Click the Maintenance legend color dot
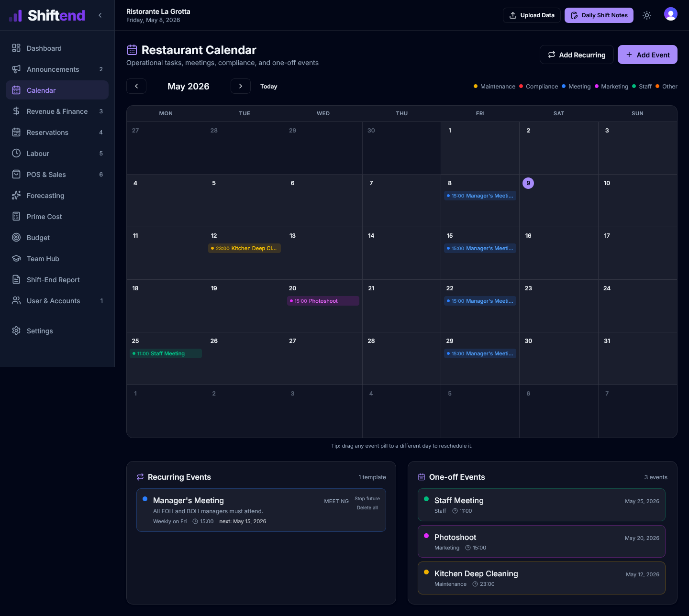This screenshot has width=689, height=616. pyautogui.click(x=476, y=86)
